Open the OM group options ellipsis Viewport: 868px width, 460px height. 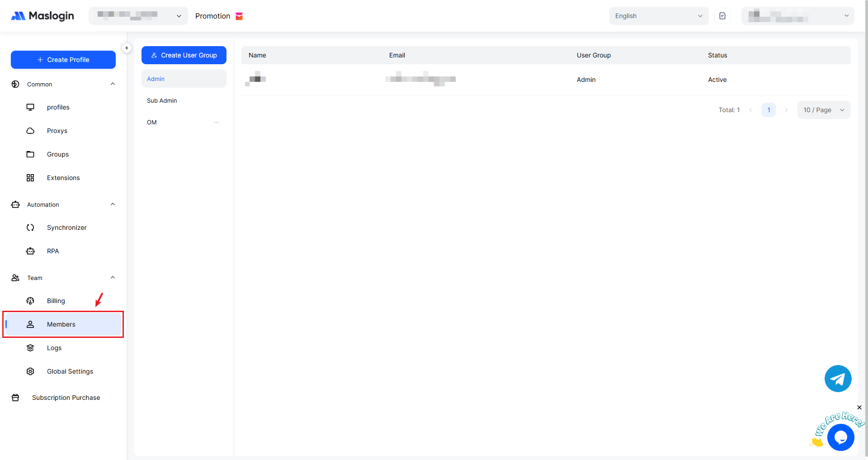[x=217, y=122]
